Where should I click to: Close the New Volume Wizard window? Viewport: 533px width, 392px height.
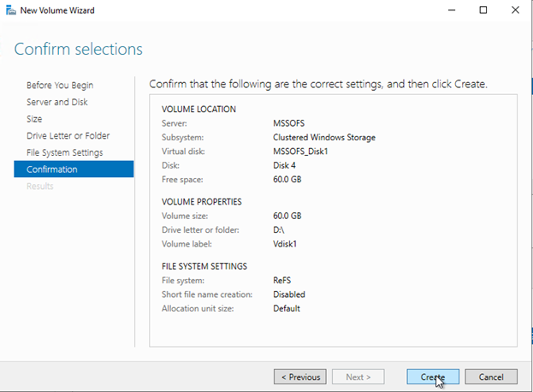tap(514, 10)
